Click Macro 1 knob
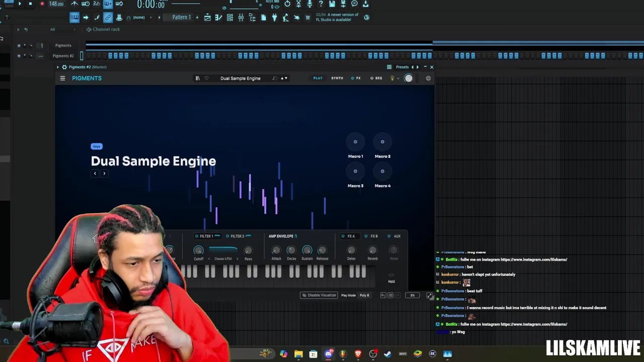644x362 pixels. [355, 142]
